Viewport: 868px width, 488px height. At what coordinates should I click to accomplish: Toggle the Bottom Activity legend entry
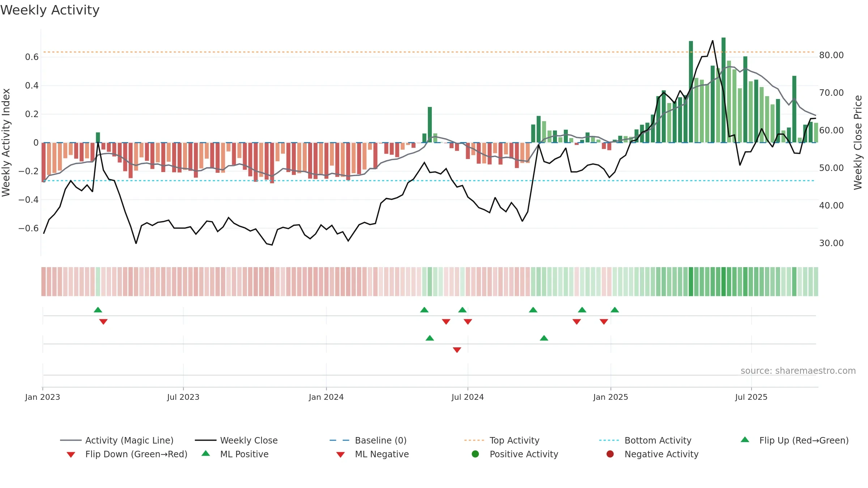645,440
